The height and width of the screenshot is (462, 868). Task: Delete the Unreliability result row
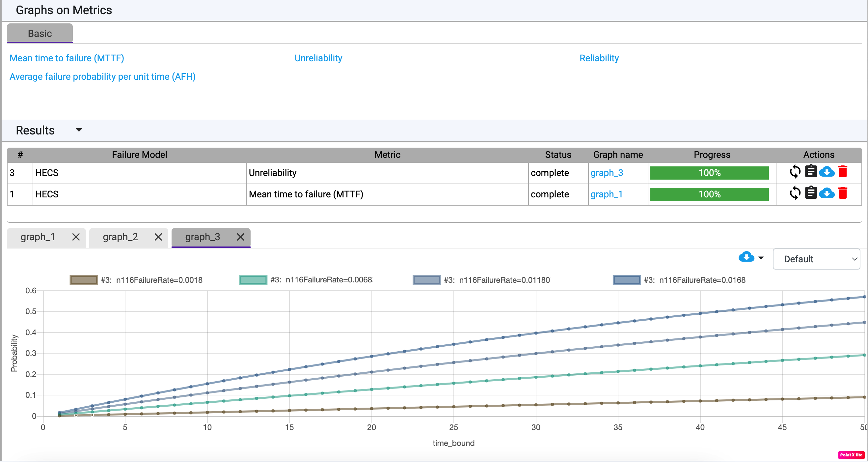(842, 172)
